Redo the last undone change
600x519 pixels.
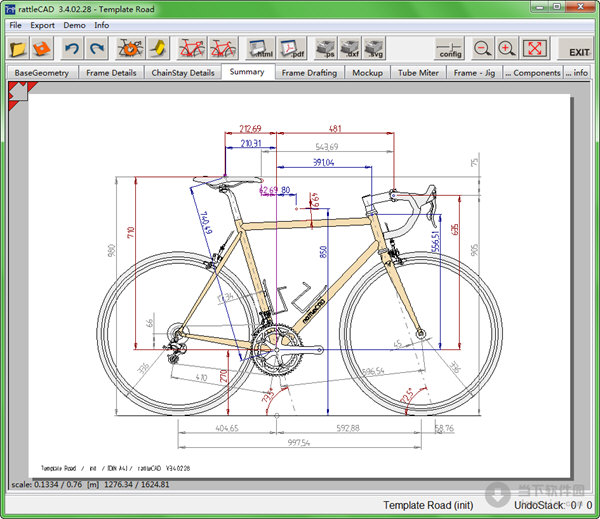pos(96,49)
